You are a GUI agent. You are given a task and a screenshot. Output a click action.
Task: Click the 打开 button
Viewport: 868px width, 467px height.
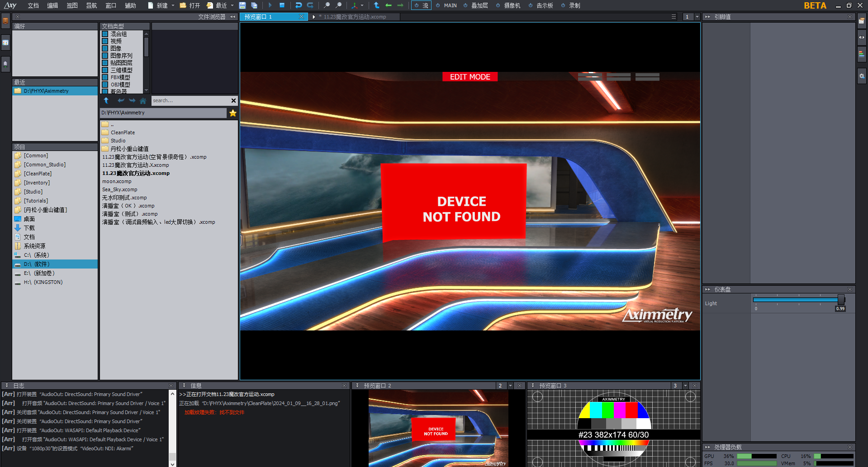click(190, 5)
